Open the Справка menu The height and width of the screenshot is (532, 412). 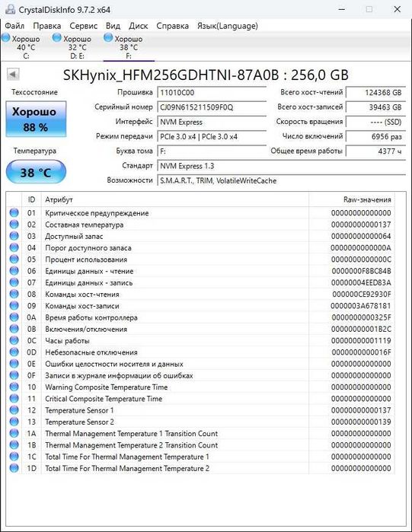172,26
